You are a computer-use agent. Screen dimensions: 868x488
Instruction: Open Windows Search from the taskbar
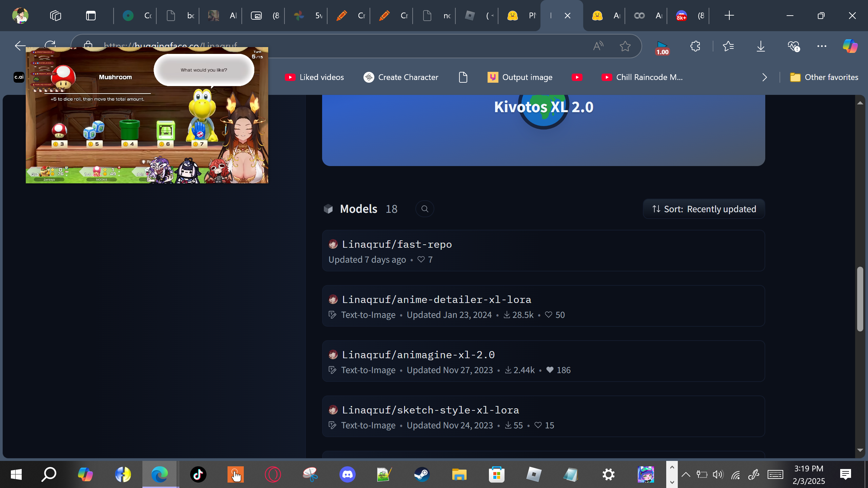pos(49,474)
